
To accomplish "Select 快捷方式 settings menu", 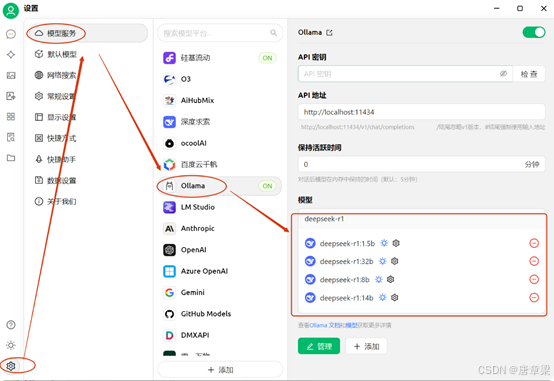I will 87,138.
